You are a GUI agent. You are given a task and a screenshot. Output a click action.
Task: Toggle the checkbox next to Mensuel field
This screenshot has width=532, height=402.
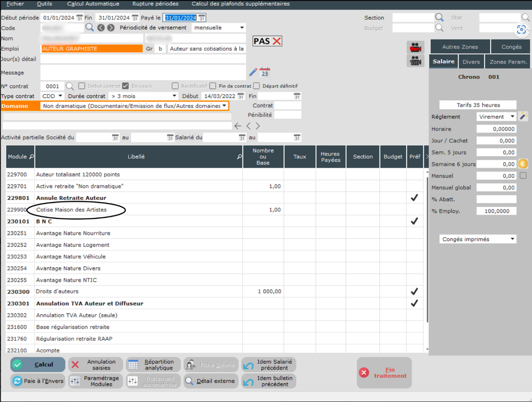(x=523, y=176)
